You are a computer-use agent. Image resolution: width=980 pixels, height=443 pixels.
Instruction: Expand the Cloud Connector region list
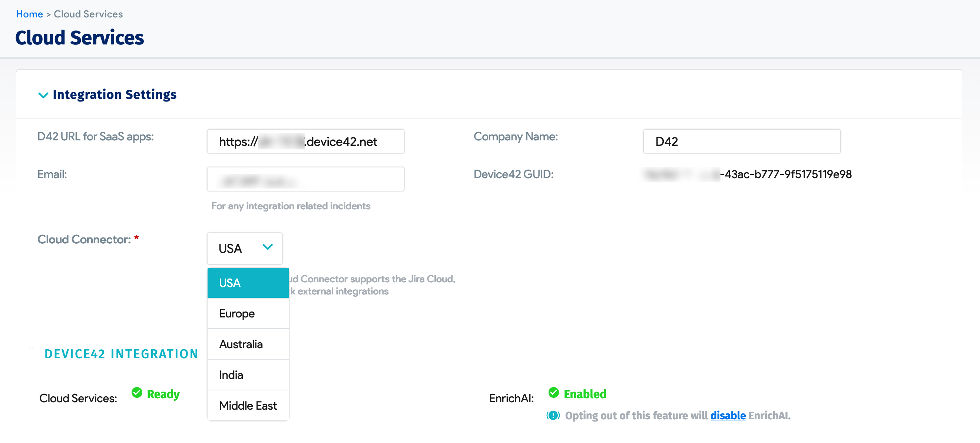pos(244,248)
